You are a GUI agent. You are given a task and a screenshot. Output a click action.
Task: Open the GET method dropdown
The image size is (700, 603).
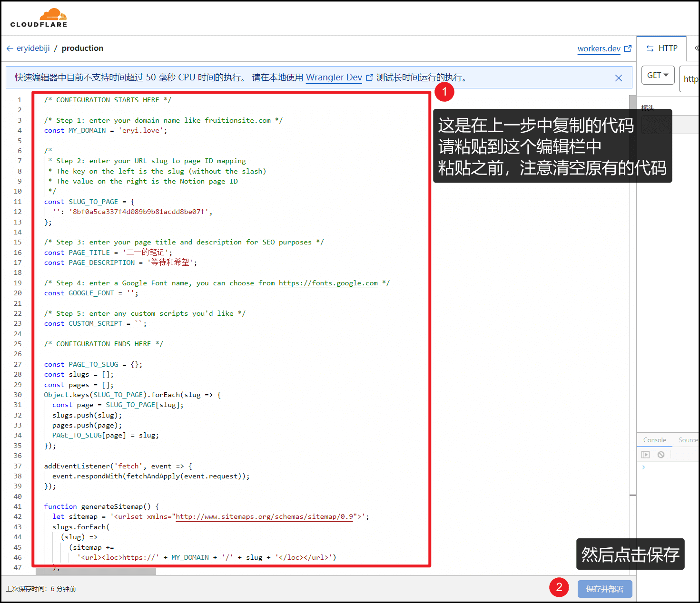658,75
